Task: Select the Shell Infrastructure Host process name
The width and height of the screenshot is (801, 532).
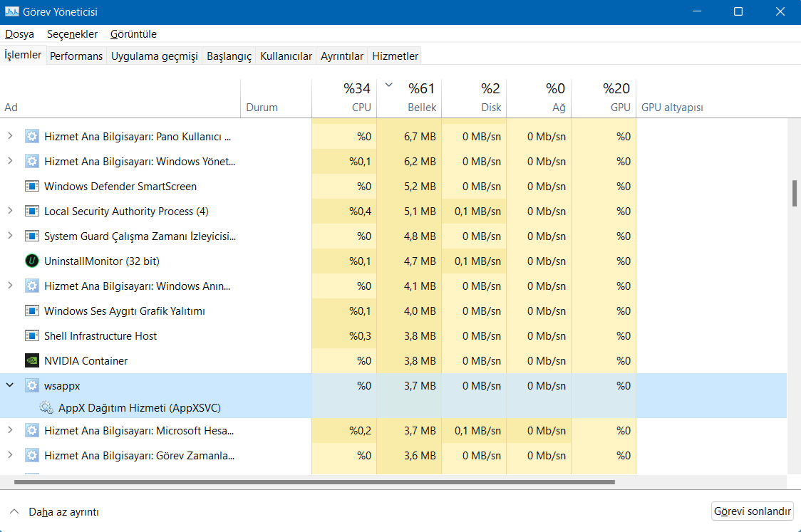Action: tap(100, 336)
